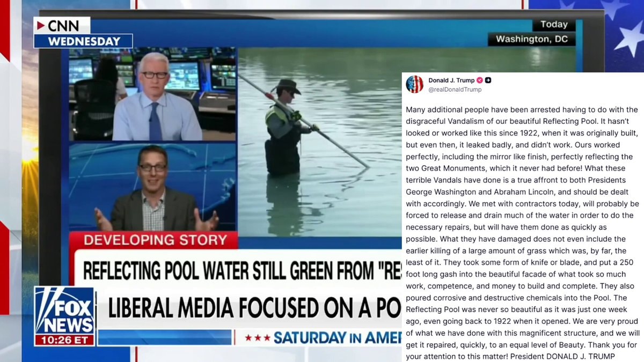Viewport: 644px width, 362px height.
Task: Select the gesturing guest video panel
Action: point(152,187)
